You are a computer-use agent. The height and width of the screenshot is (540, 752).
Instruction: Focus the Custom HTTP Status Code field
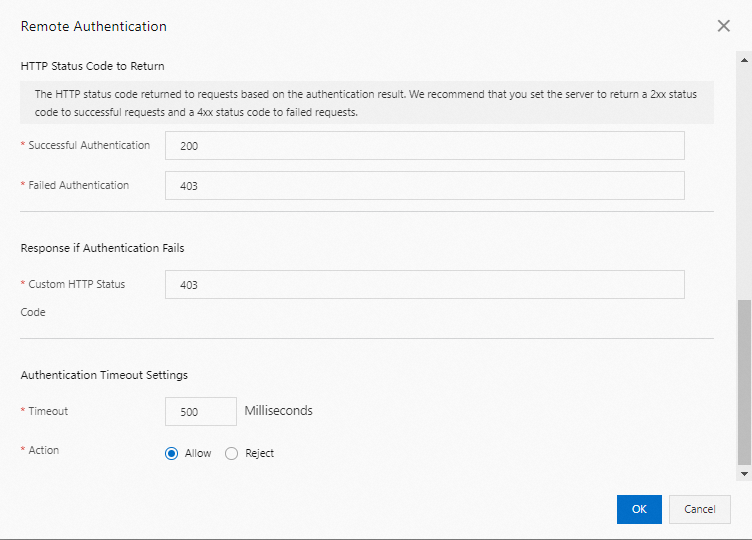[424, 285]
